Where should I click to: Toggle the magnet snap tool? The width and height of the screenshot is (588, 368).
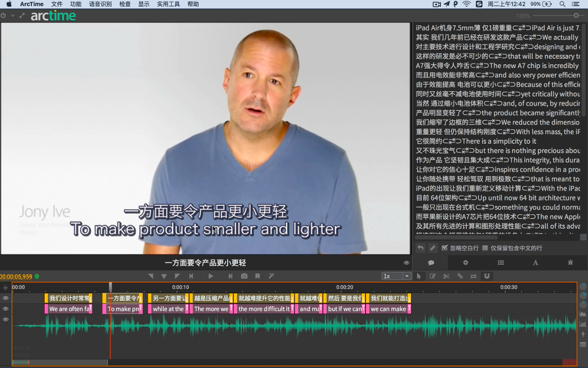[487, 276]
